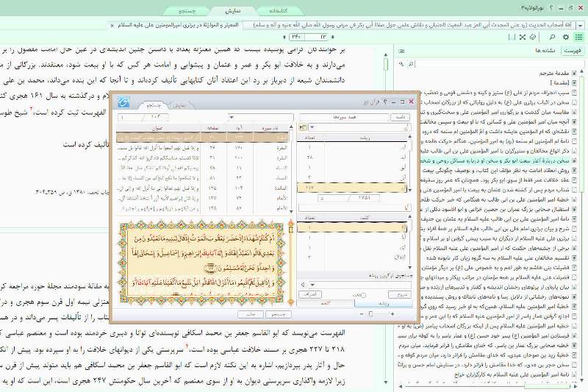Select the نشانه ها tab in side panel
The image size is (588, 392).
click(545, 51)
